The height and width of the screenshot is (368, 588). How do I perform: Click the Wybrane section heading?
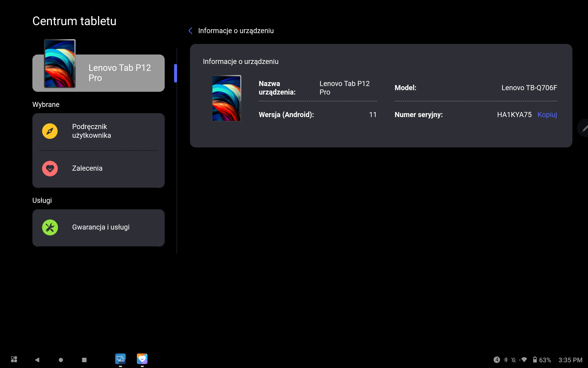(46, 104)
